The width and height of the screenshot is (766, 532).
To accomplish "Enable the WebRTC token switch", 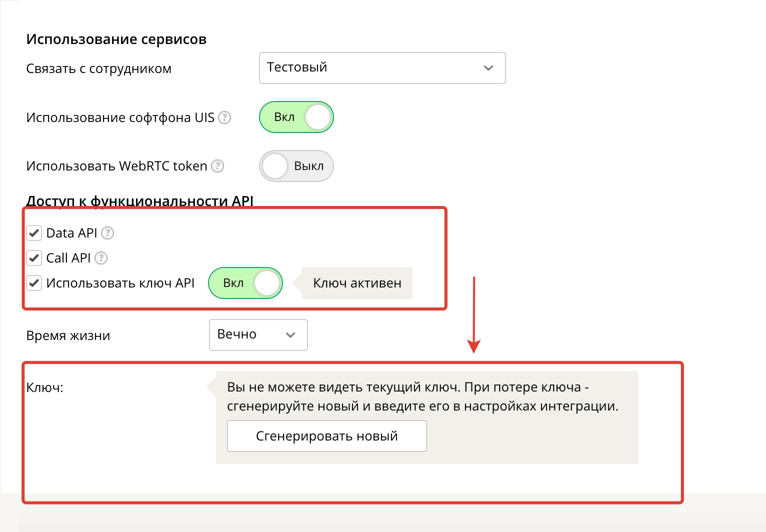I will point(296,166).
